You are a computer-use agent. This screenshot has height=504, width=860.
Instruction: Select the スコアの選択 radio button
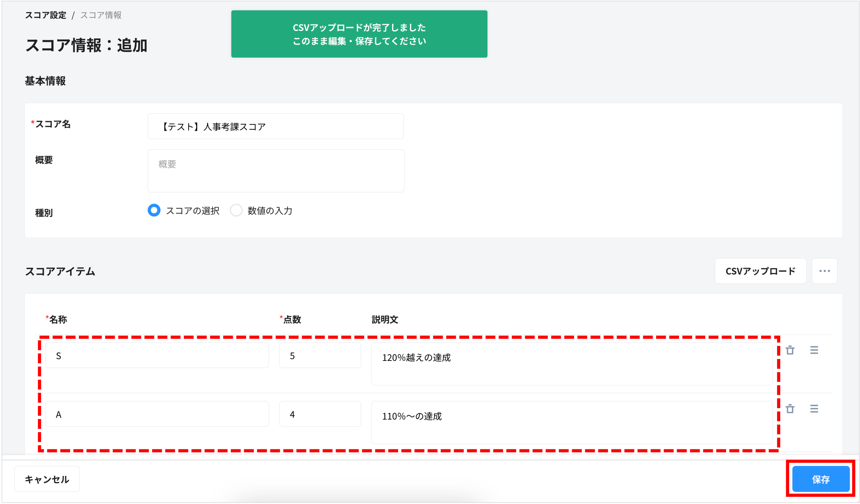click(154, 211)
